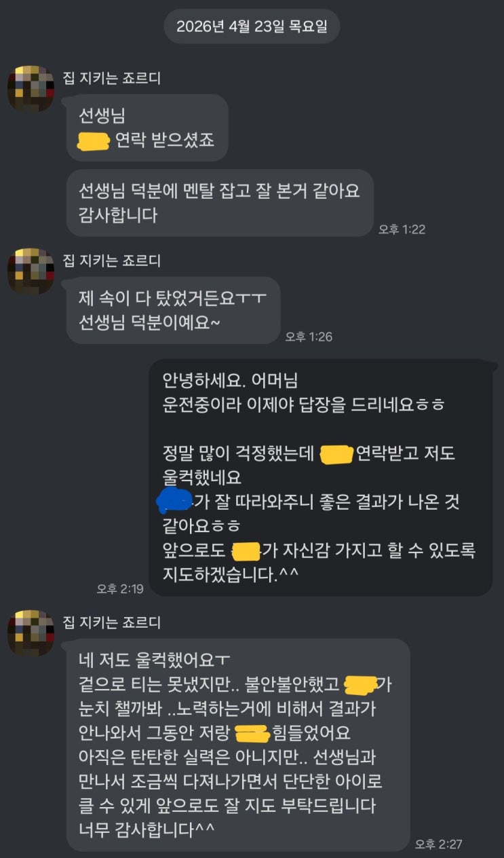The height and width of the screenshot is (858, 504).
Task: Tap the yellow scribble before 가 자신감 가지고
Action: (x=246, y=551)
